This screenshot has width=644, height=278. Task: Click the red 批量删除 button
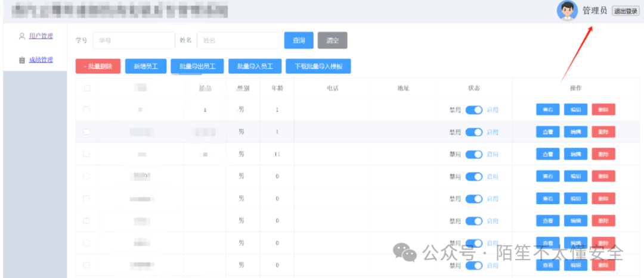coord(98,66)
